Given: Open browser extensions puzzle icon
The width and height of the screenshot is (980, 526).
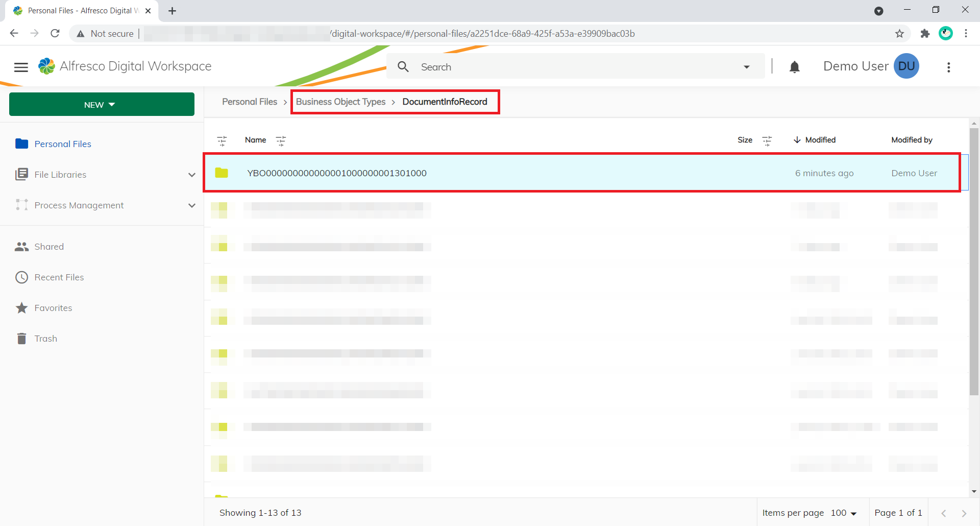Looking at the screenshot, I should 925,34.
